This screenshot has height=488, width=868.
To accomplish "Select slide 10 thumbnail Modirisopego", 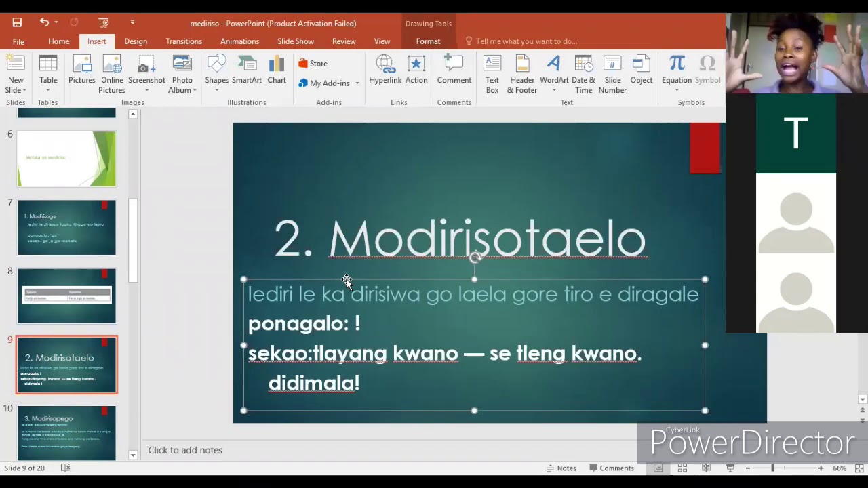I will [x=66, y=432].
